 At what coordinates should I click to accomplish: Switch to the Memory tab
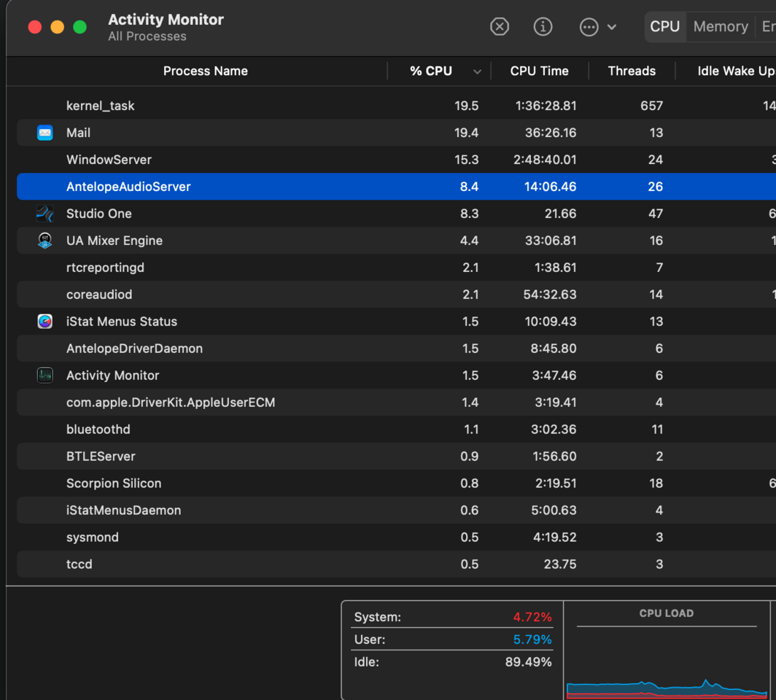[x=721, y=27]
